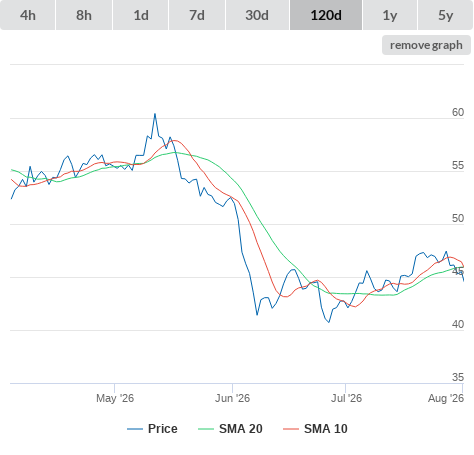Viewport: 474px width, 455px height.
Task: Select the 4h time range tab
Action: tap(28, 15)
